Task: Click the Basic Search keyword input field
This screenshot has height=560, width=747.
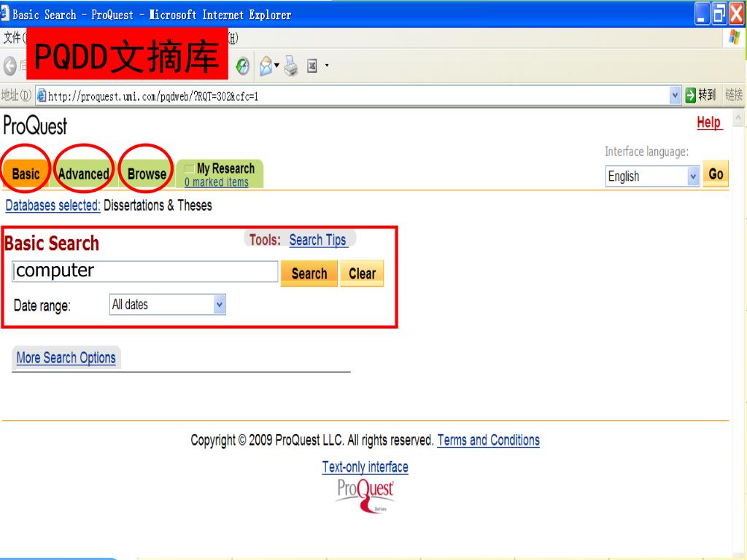Action: (x=145, y=271)
